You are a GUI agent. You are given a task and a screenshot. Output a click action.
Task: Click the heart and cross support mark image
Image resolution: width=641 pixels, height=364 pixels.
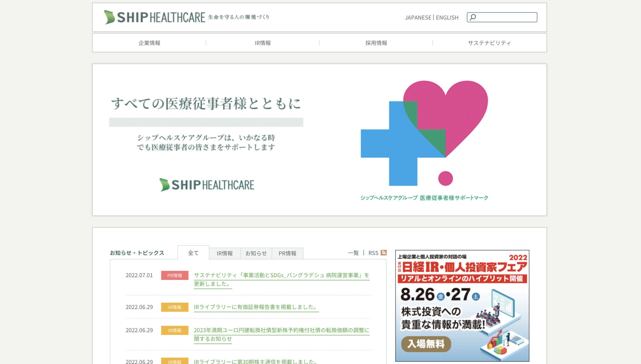424,133
